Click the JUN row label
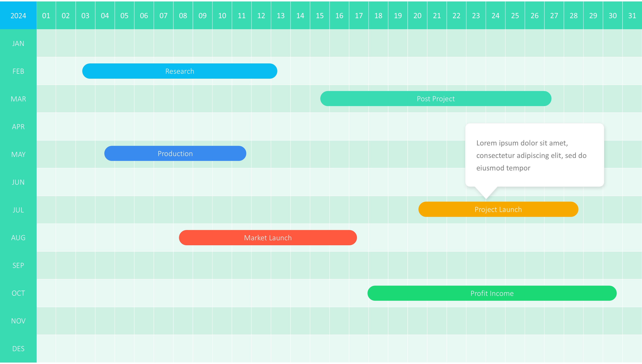The width and height of the screenshot is (642, 364). (x=18, y=182)
